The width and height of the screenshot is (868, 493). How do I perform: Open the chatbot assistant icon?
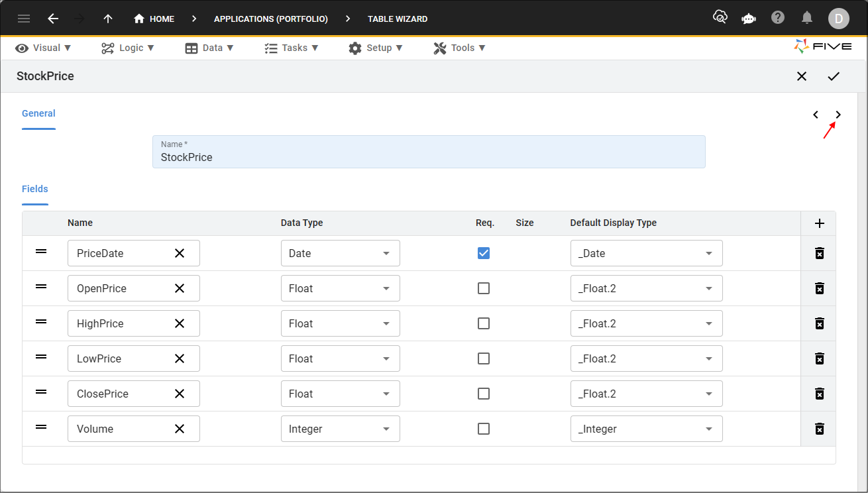pyautogui.click(x=749, y=19)
